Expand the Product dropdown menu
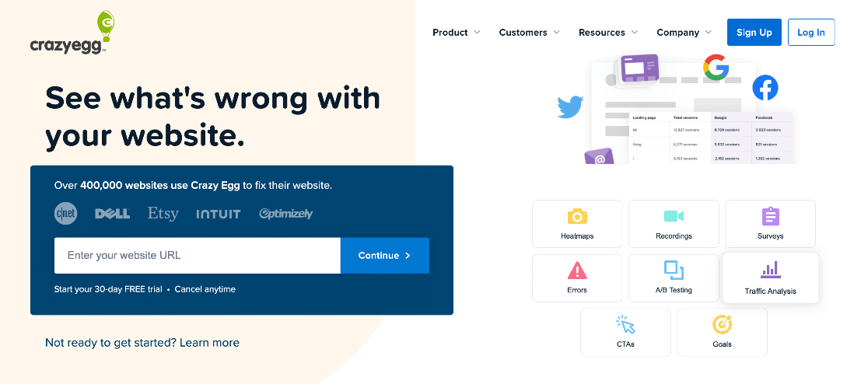Image resolution: width=868 pixels, height=384 pixels. click(x=457, y=33)
